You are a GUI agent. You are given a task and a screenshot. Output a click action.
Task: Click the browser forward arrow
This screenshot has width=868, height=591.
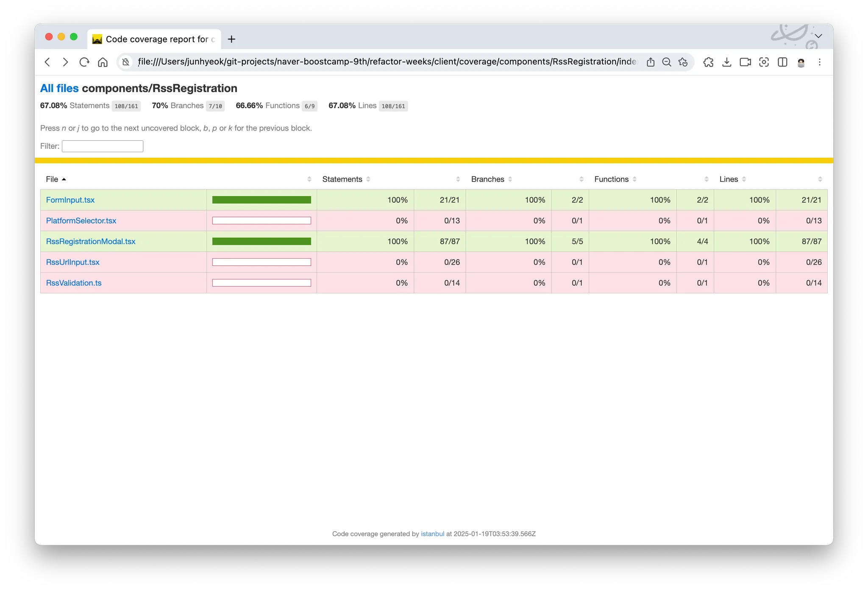tap(65, 62)
